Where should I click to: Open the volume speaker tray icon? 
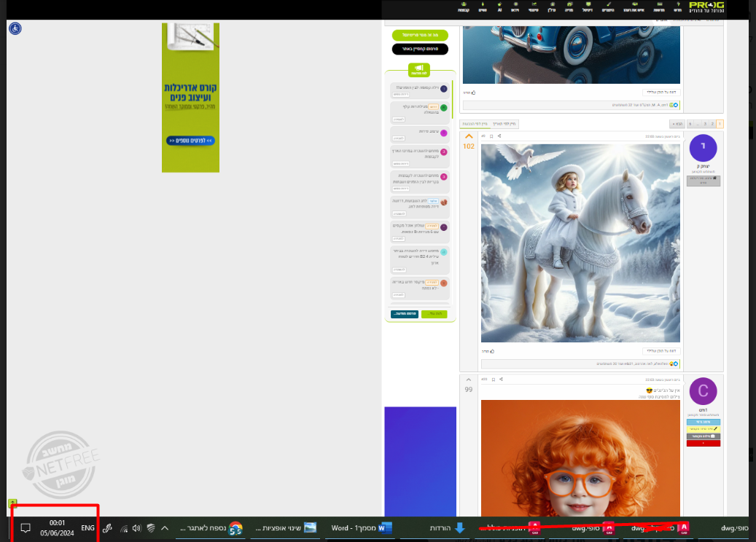(x=137, y=528)
